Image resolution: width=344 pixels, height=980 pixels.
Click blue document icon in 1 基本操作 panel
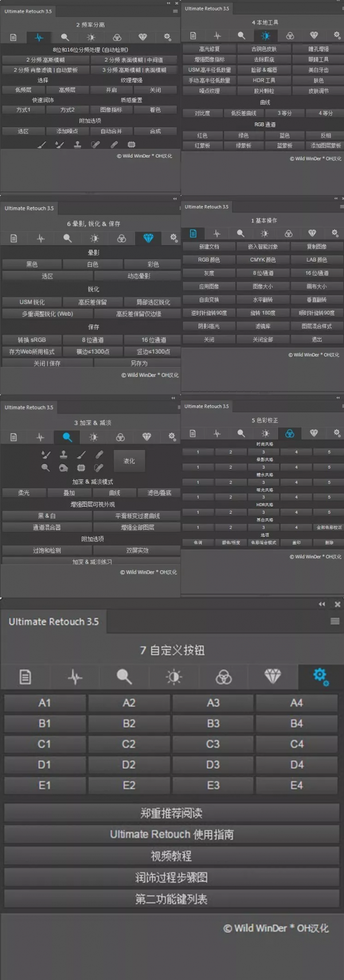point(193,234)
